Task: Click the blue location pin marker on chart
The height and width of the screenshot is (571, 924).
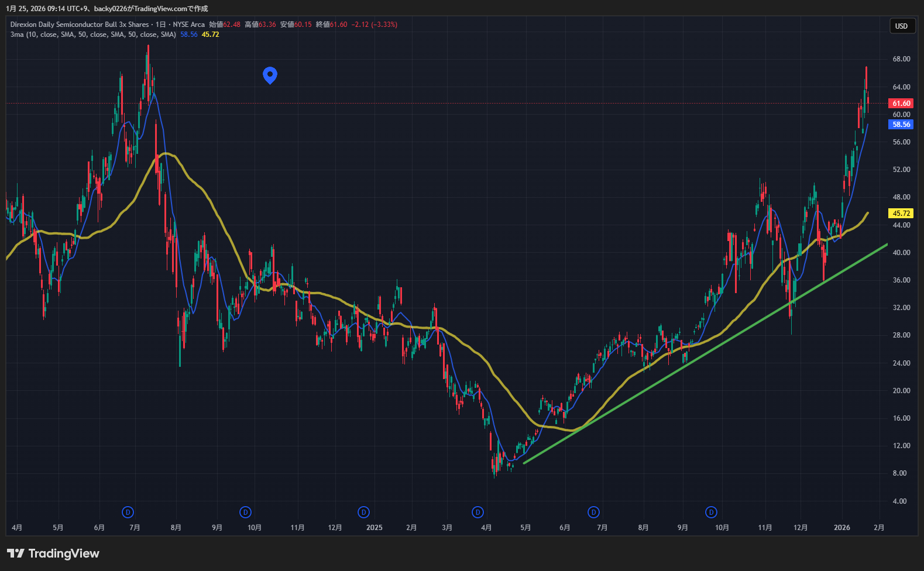Action: point(270,74)
